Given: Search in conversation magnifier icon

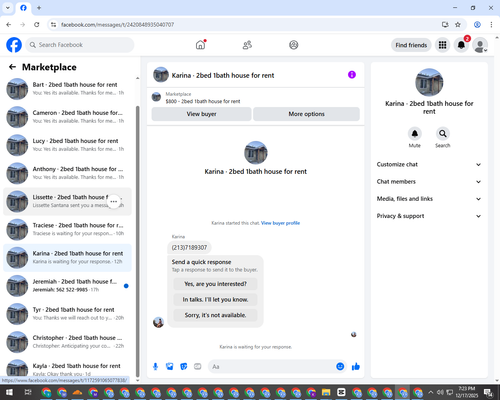Looking at the screenshot, I should [443, 134].
